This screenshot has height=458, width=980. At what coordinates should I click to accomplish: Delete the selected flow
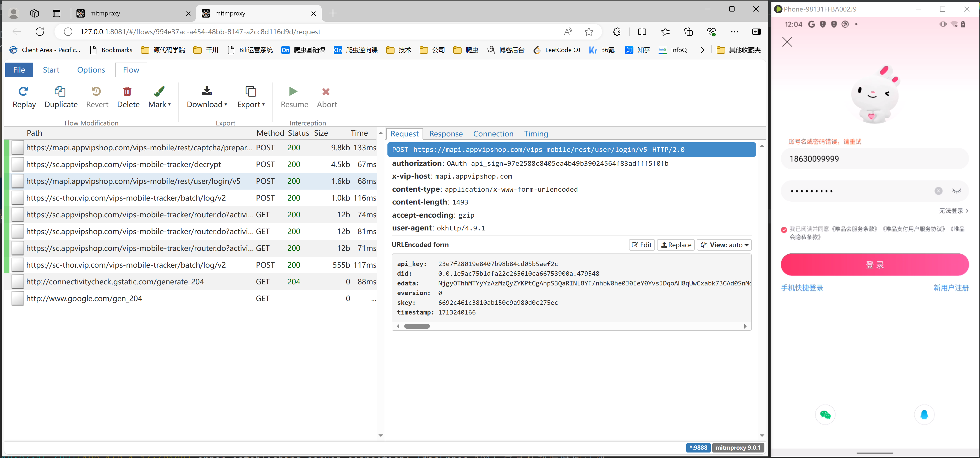[x=128, y=97]
